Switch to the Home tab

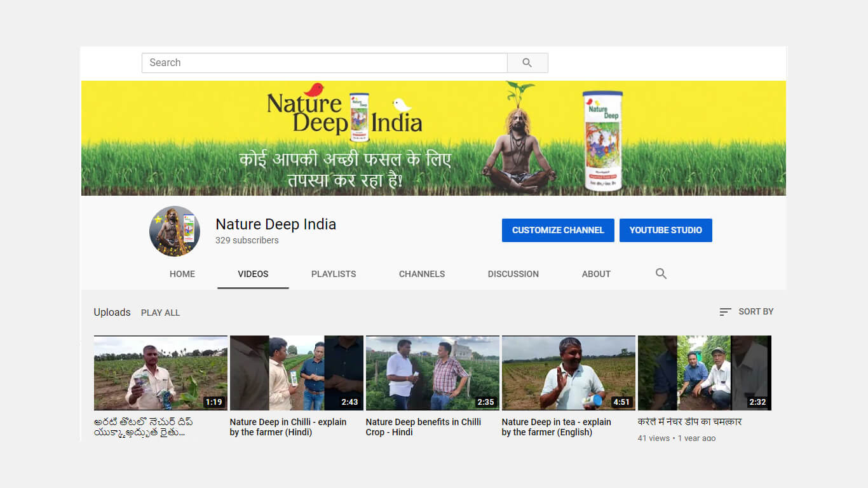coord(182,274)
